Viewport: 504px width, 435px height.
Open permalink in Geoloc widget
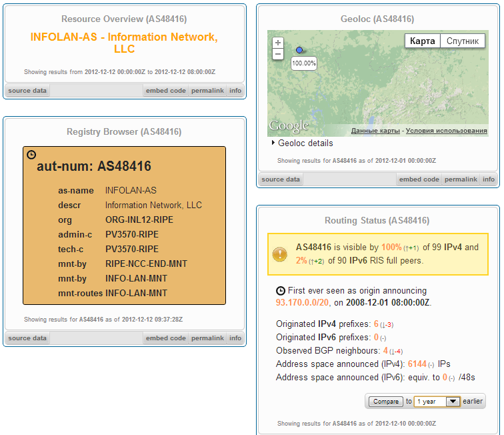click(461, 179)
